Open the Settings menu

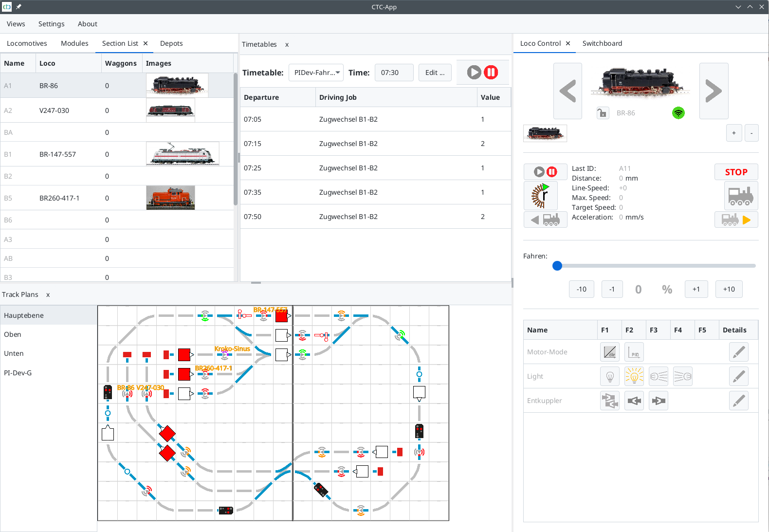point(51,24)
